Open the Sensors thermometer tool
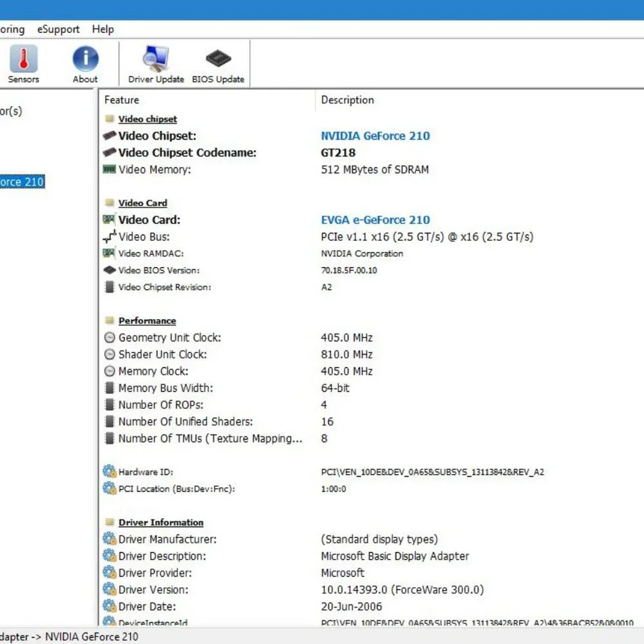This screenshot has height=644, width=644. [23, 64]
